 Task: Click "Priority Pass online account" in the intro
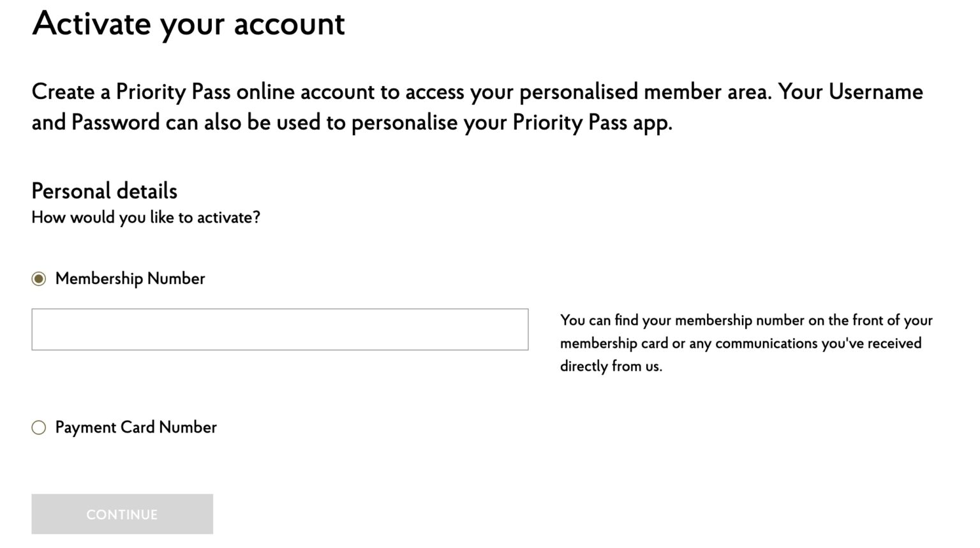(x=245, y=92)
